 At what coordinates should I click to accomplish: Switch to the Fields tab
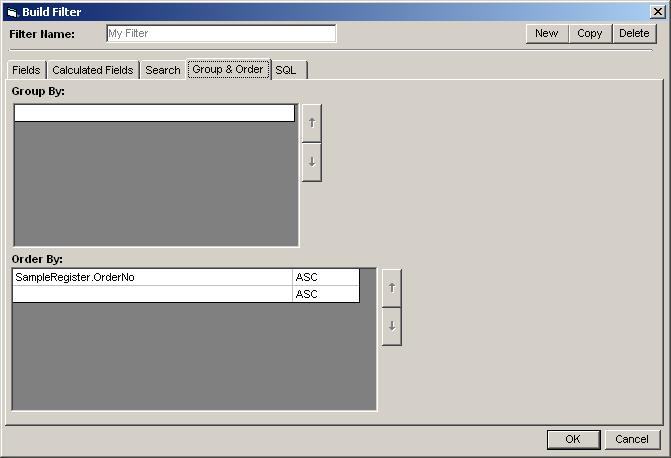pyautogui.click(x=26, y=70)
